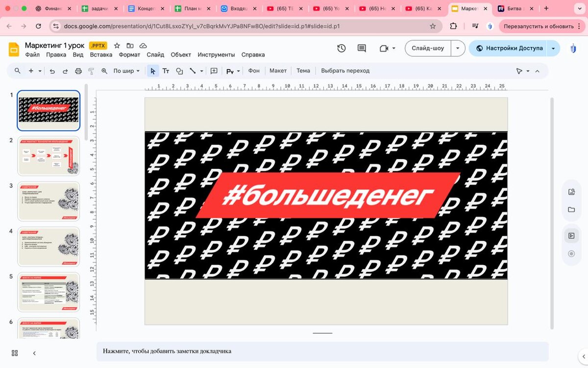The width and height of the screenshot is (588, 368).
Task: Expand the input tools dropdown arrow
Action: [x=239, y=71]
